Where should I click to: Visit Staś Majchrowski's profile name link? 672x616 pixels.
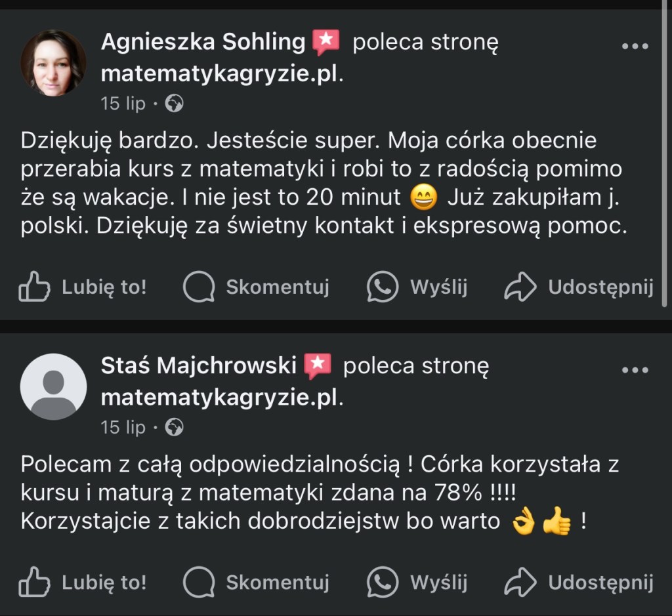pos(198,365)
